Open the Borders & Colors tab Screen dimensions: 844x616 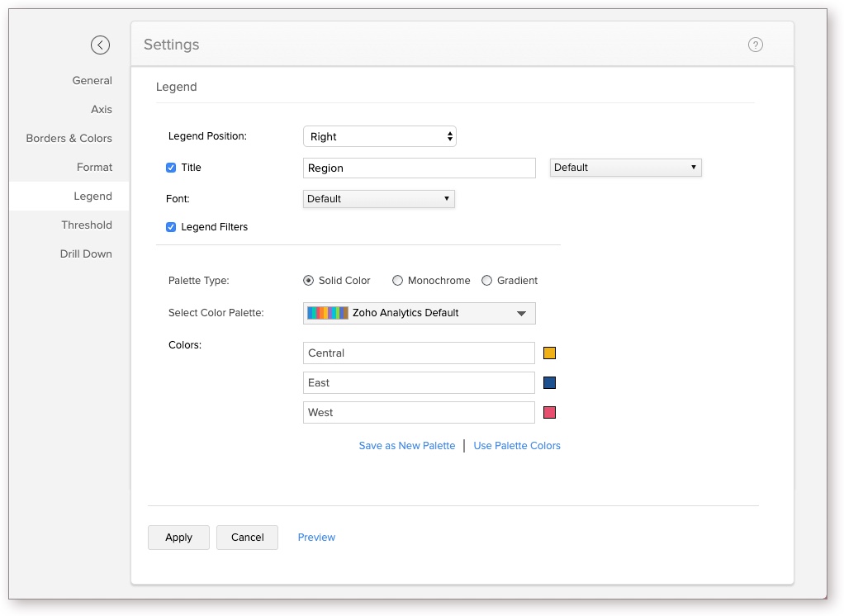click(69, 139)
